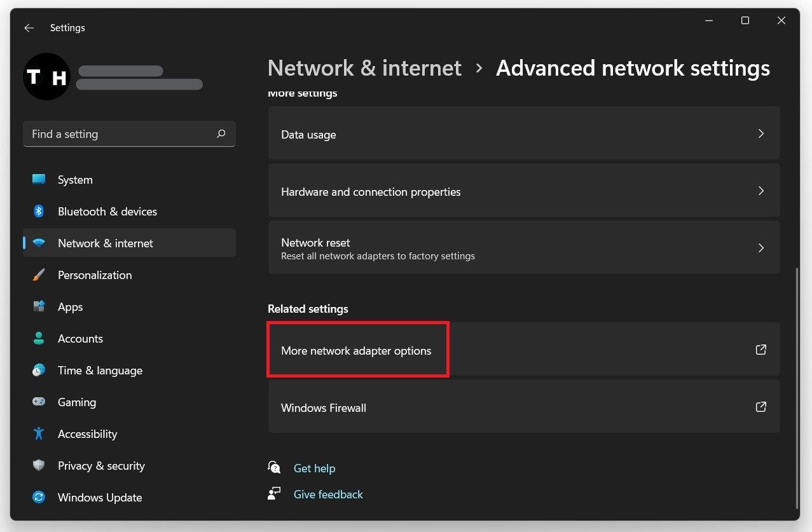
Task: Click the Windows Update icon
Action: pos(39,497)
